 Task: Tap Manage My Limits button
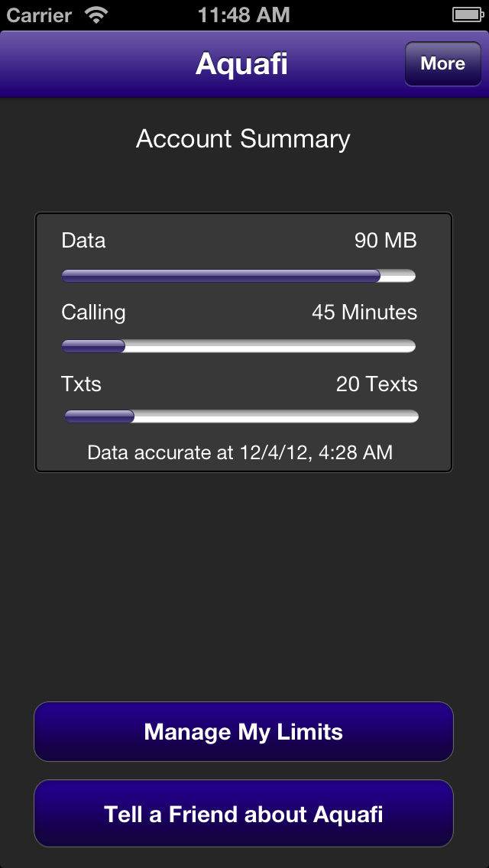point(244,732)
